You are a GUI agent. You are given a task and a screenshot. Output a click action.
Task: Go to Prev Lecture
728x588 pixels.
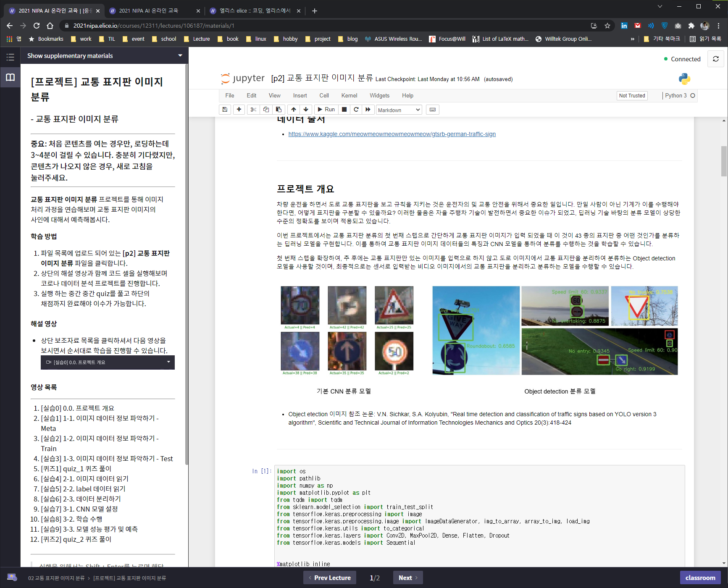(330, 578)
